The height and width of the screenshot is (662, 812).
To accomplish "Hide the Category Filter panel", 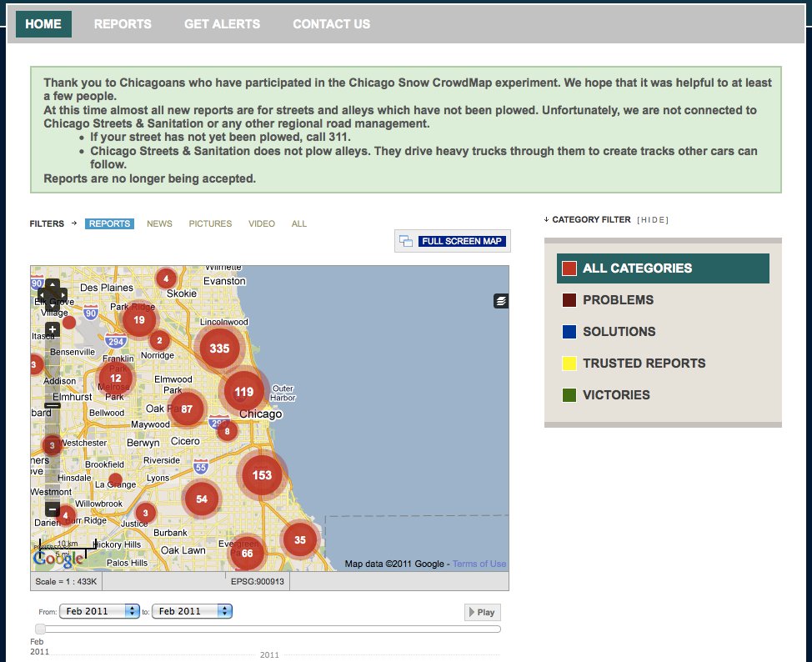I will pos(653,220).
